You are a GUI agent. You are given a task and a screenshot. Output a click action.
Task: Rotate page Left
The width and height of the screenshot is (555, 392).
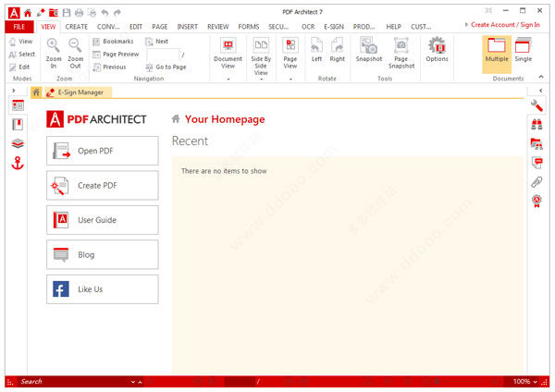[x=316, y=50]
